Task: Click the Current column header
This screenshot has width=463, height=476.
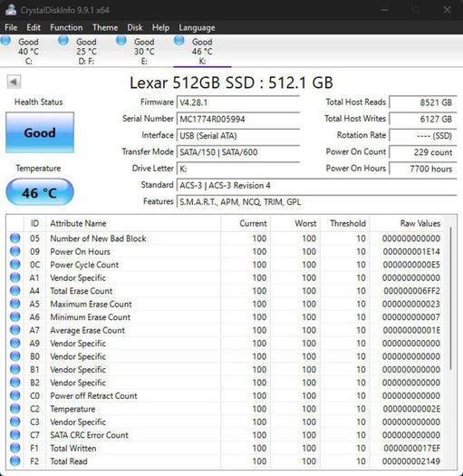Action: tap(246, 223)
